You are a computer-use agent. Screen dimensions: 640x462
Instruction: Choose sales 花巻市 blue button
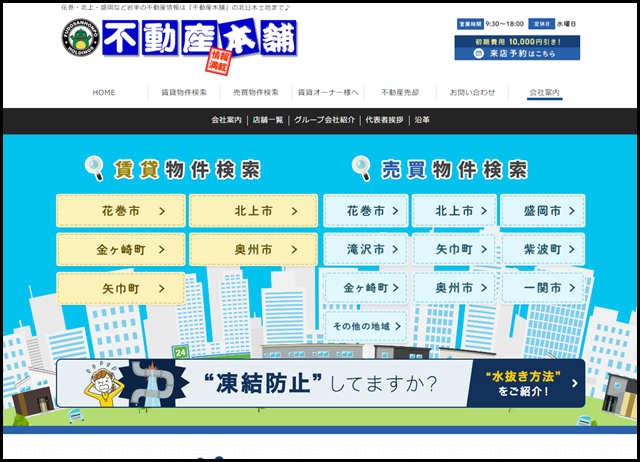tap(366, 211)
